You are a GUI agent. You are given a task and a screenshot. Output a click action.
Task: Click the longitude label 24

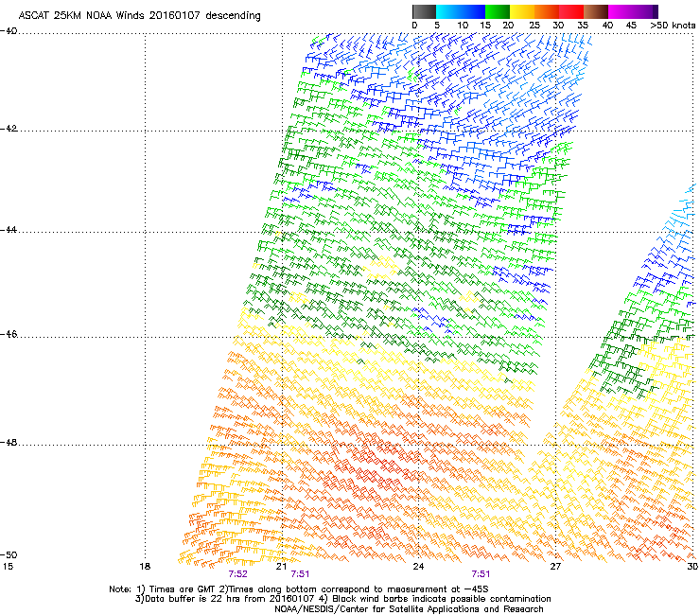418,567
